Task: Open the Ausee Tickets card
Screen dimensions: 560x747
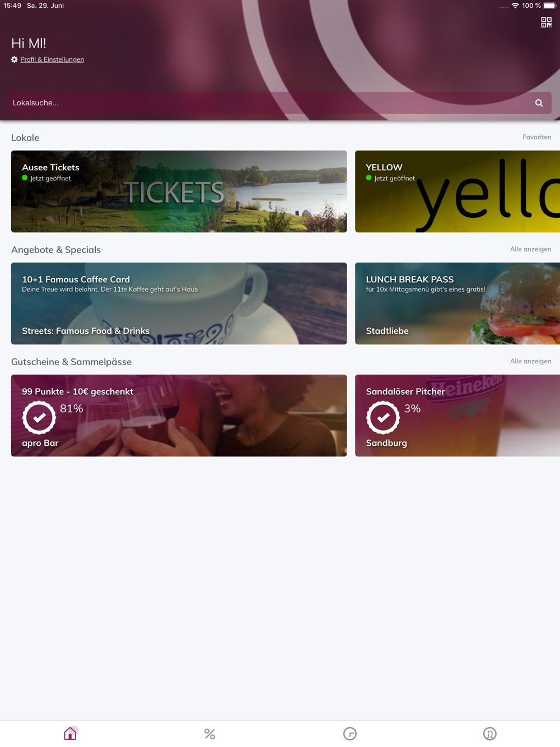Action: [x=179, y=192]
